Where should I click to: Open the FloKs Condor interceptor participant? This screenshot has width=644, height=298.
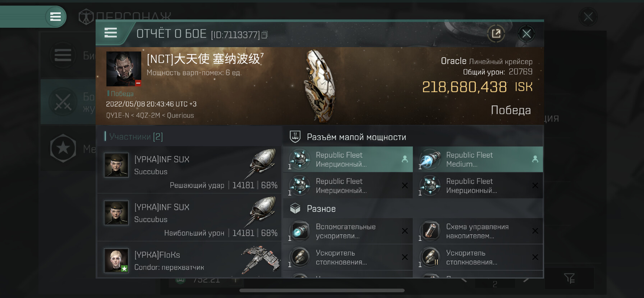point(189,260)
